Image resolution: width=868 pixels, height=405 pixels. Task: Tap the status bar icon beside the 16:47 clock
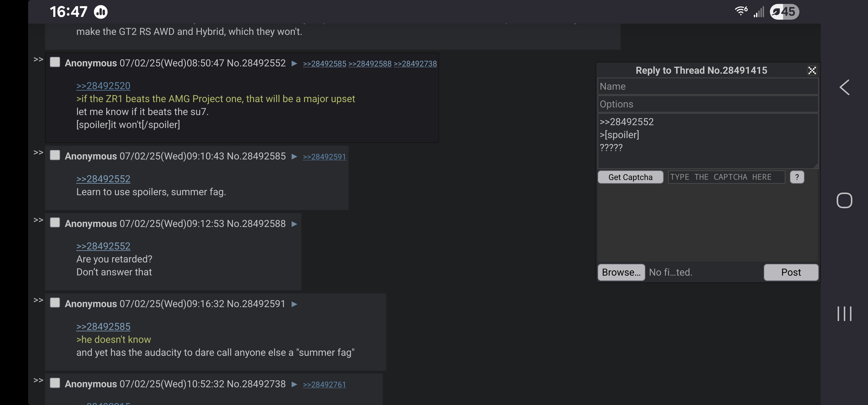[100, 12]
